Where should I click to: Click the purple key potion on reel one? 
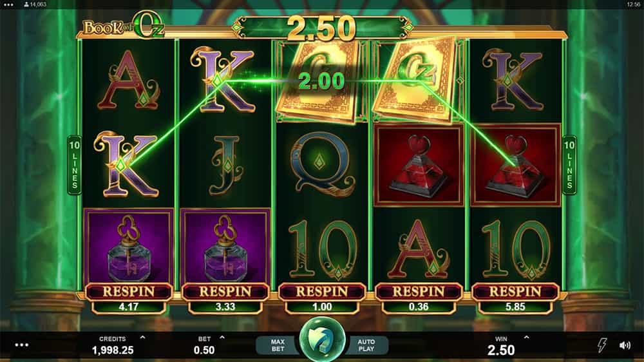tap(129, 245)
